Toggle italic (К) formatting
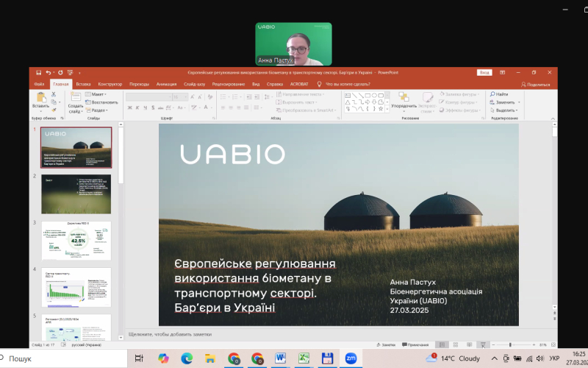This screenshot has width=588, height=368. point(137,107)
